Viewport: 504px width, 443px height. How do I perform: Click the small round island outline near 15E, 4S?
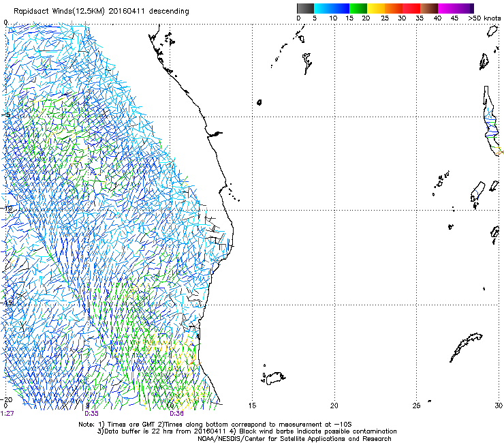click(259, 102)
